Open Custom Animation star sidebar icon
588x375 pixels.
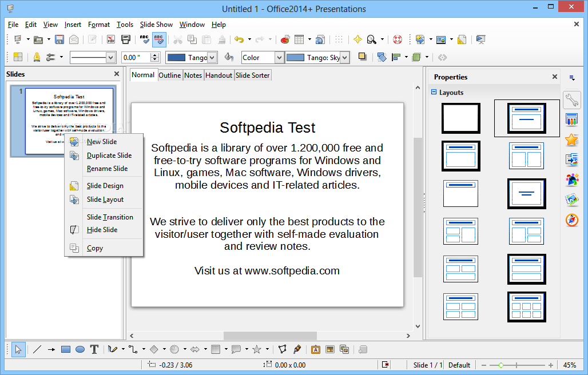tap(572, 139)
